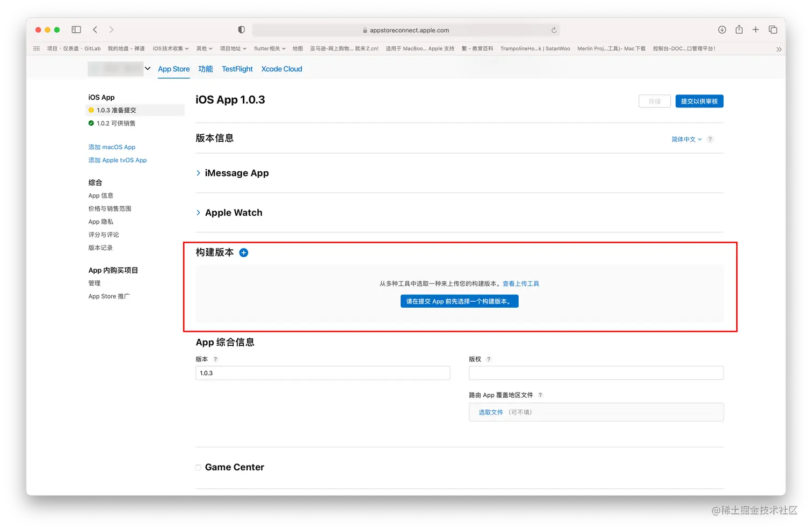This screenshot has width=812, height=530.
Task: Add build with blue plus icon
Action: pos(244,252)
